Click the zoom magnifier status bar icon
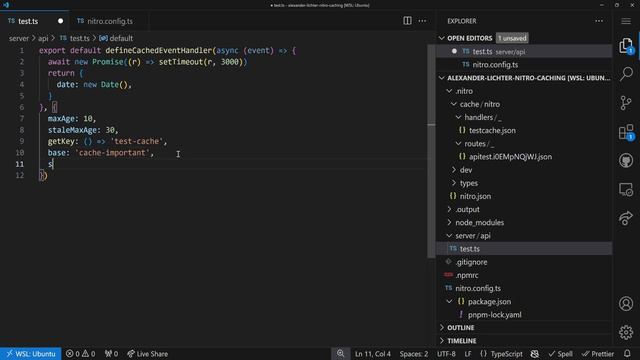This screenshot has width=640, height=360. [340, 353]
